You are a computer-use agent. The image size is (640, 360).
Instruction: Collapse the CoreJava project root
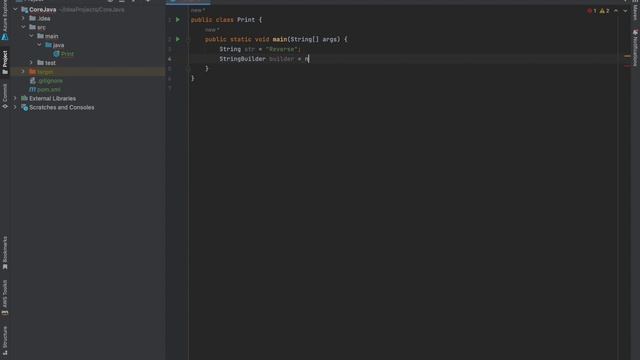pyautogui.click(x=16, y=9)
